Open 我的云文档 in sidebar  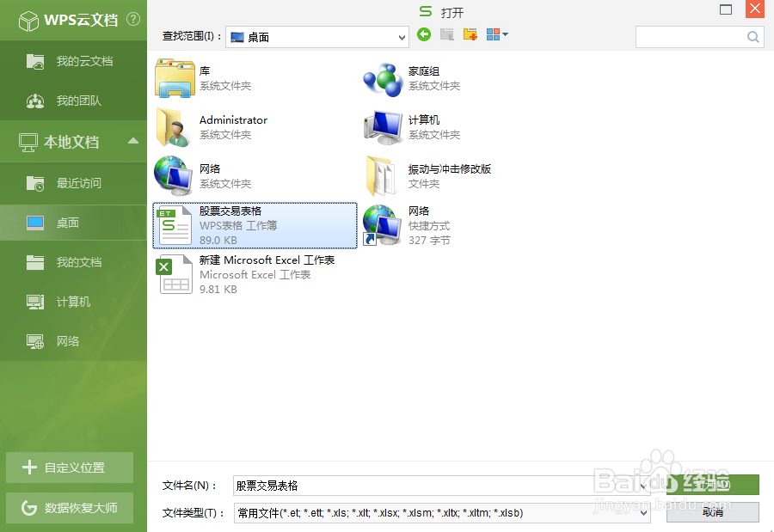coord(74,61)
